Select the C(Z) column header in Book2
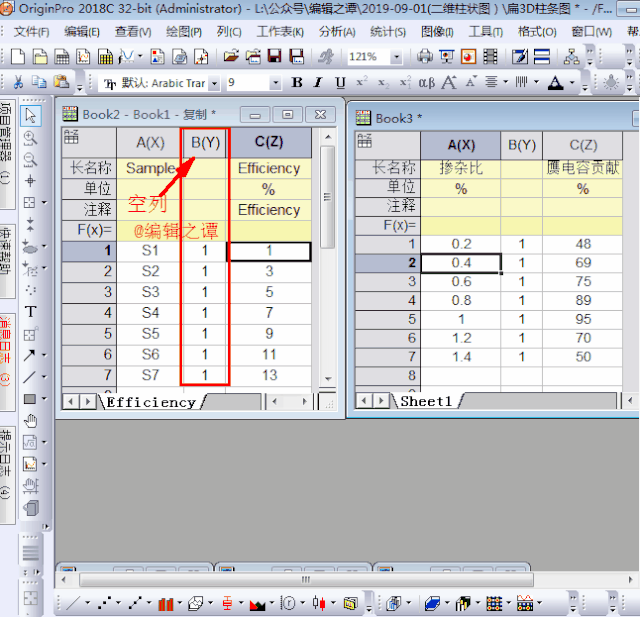 click(269, 143)
